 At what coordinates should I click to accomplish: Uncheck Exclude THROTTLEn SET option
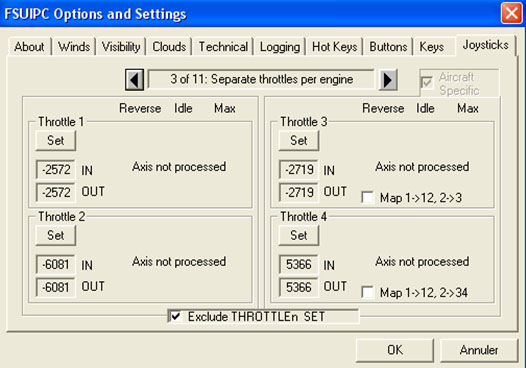click(x=176, y=316)
